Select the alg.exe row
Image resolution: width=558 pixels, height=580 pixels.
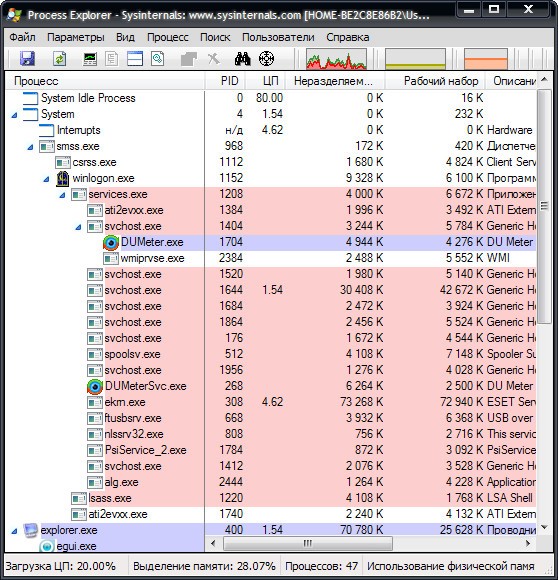pos(271,482)
